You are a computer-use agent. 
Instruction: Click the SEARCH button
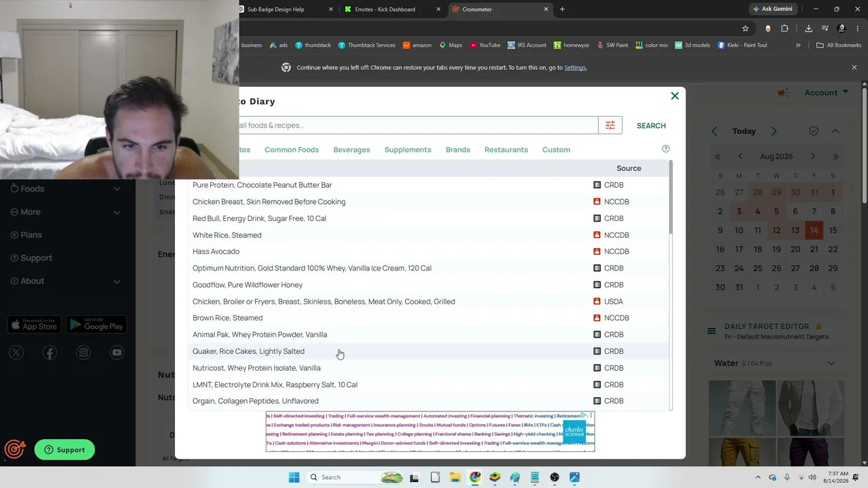tap(651, 125)
